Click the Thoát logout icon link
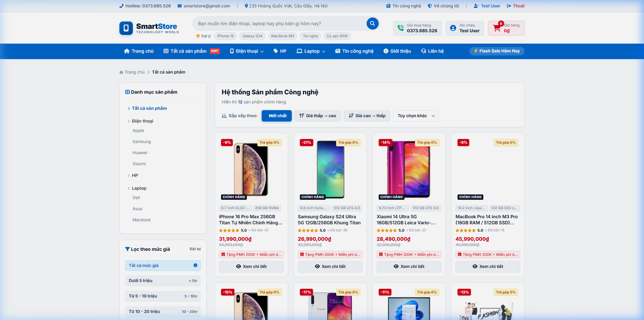 [x=516, y=6]
